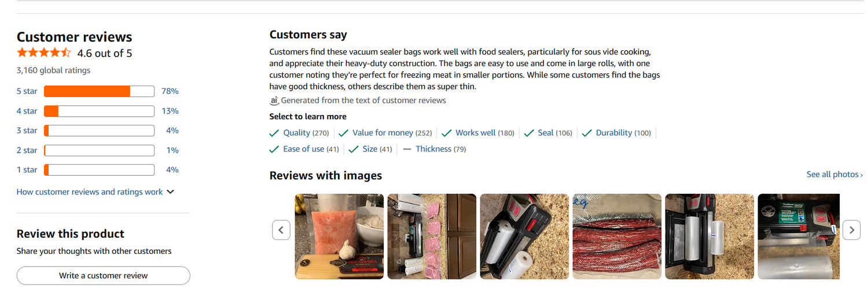Open the sealed red meat strips photo
Image resolution: width=868 pixels, height=295 pixels.
(617, 236)
